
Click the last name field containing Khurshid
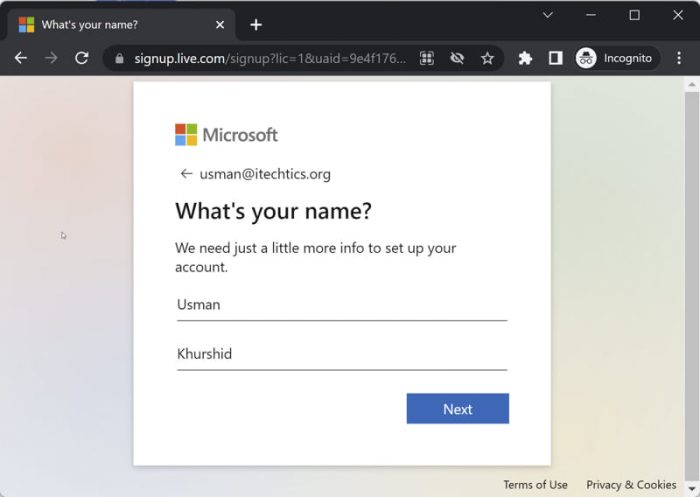(x=342, y=355)
